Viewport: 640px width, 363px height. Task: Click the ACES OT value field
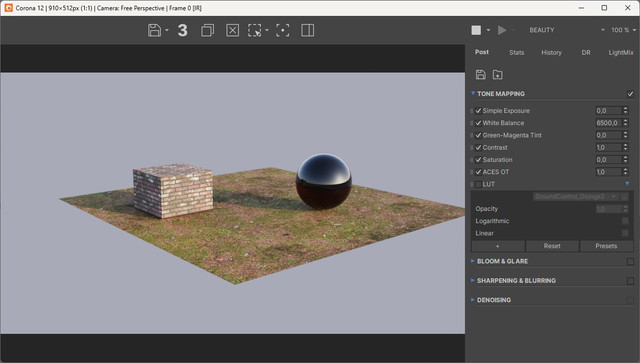(x=608, y=172)
